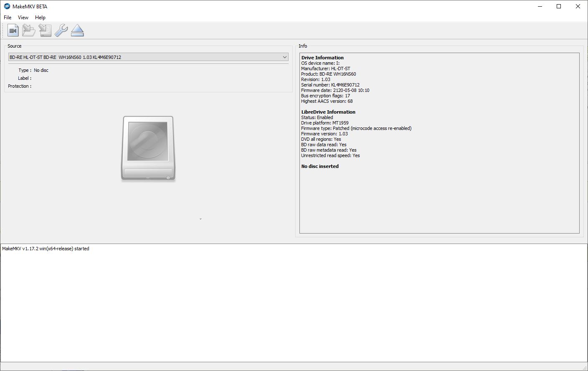Image resolution: width=588 pixels, height=371 pixels.
Task: Click the 'OS device name: I:' line
Action: [x=320, y=63]
